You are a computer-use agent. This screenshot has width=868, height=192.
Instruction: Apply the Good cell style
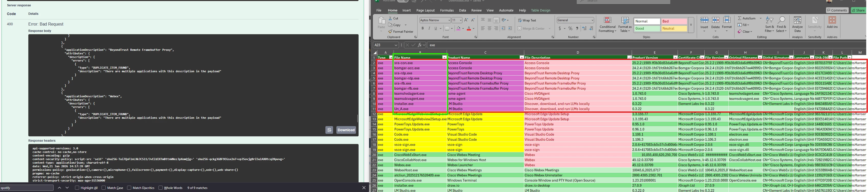pos(647,29)
